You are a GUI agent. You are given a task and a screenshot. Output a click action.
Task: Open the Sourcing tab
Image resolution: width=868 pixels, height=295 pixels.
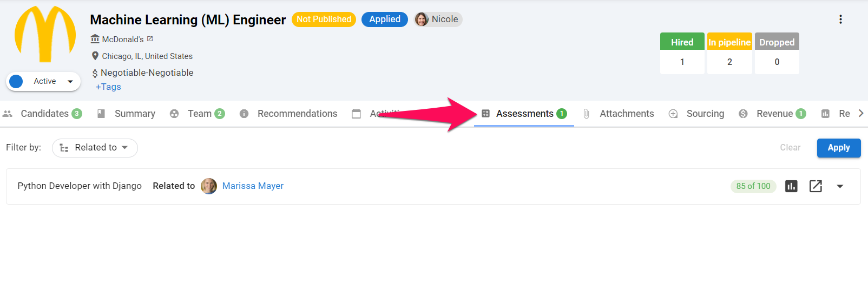point(696,114)
